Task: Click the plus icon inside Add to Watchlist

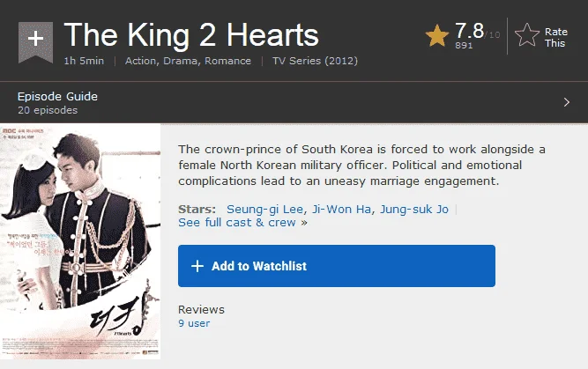Action: (197, 266)
